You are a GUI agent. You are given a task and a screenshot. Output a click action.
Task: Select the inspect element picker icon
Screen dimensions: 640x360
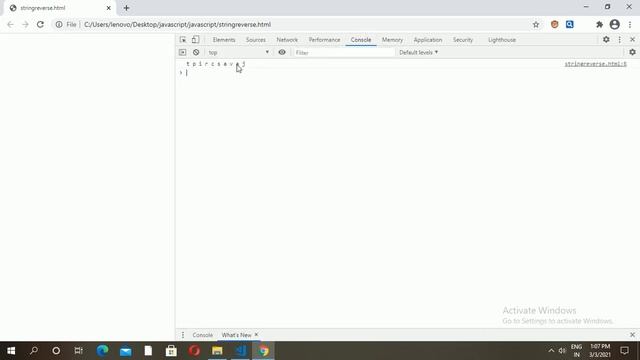[182, 40]
